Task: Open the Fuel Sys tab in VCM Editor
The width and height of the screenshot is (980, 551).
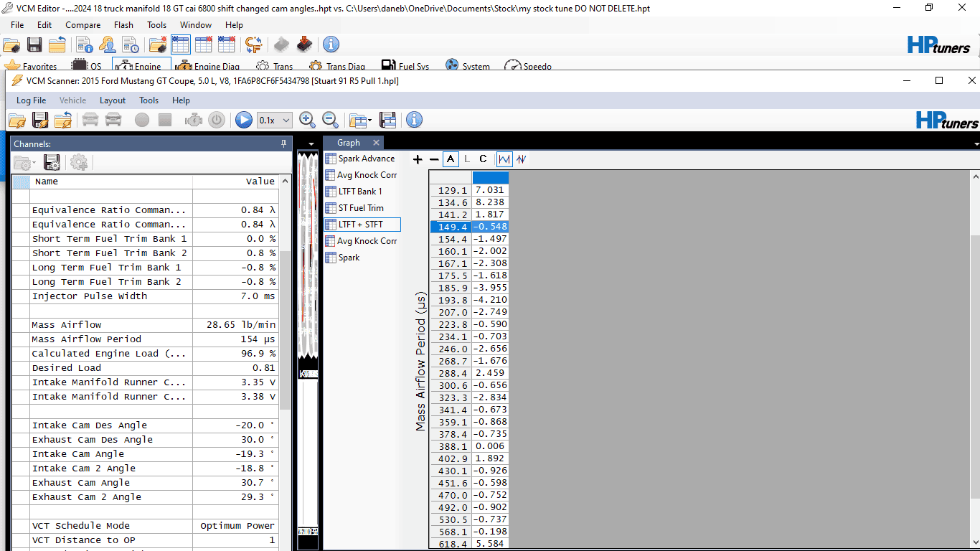Action: click(x=405, y=65)
